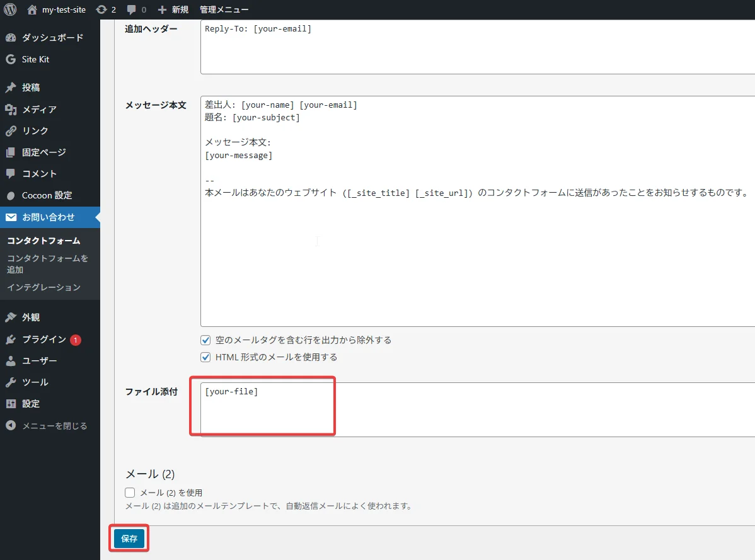
Task: Open the リンク menu item
Action: point(50,131)
